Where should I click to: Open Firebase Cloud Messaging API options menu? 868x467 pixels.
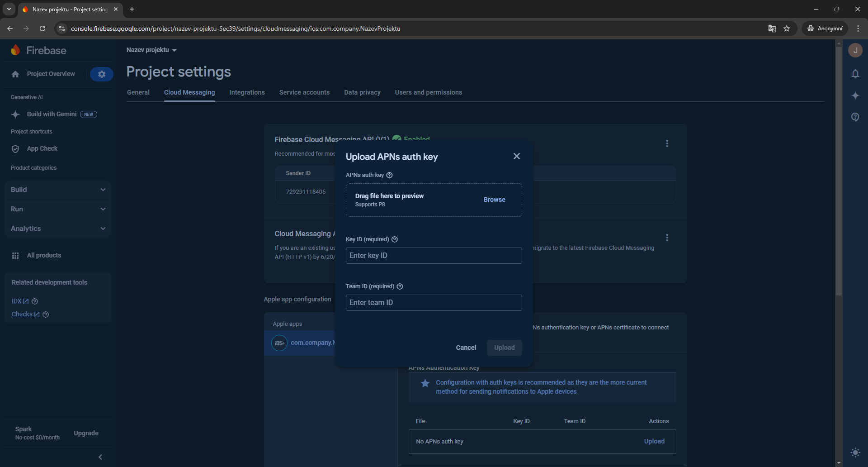[667, 143]
